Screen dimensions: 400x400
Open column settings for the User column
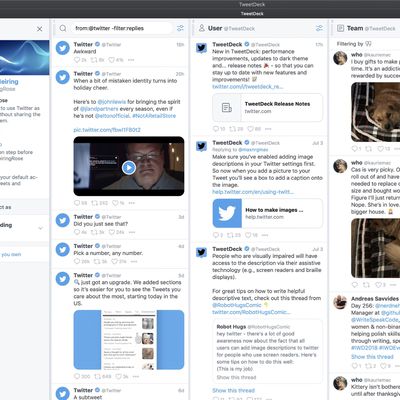click(319, 28)
